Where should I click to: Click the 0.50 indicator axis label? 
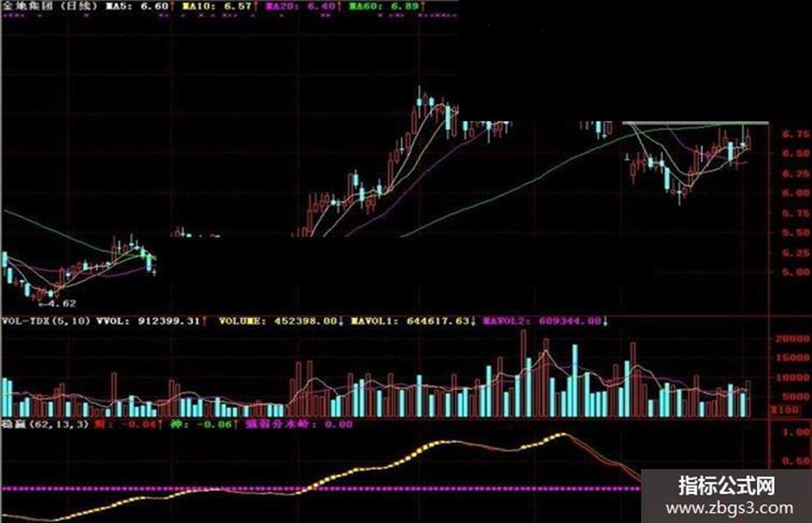(796, 461)
